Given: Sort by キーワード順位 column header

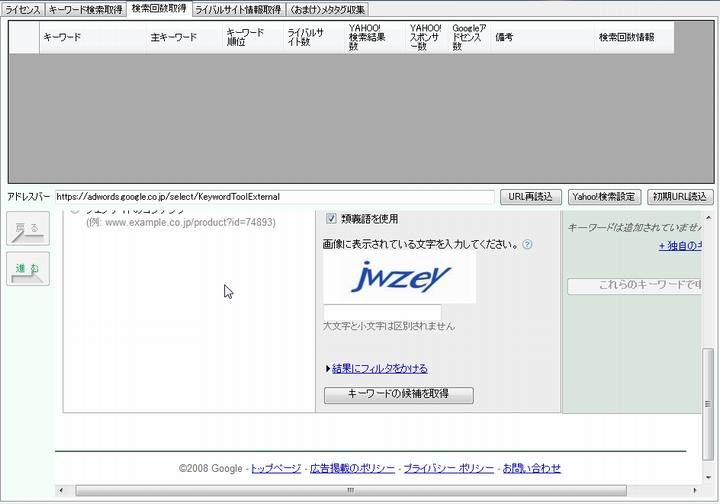Looking at the screenshot, I should (253, 37).
